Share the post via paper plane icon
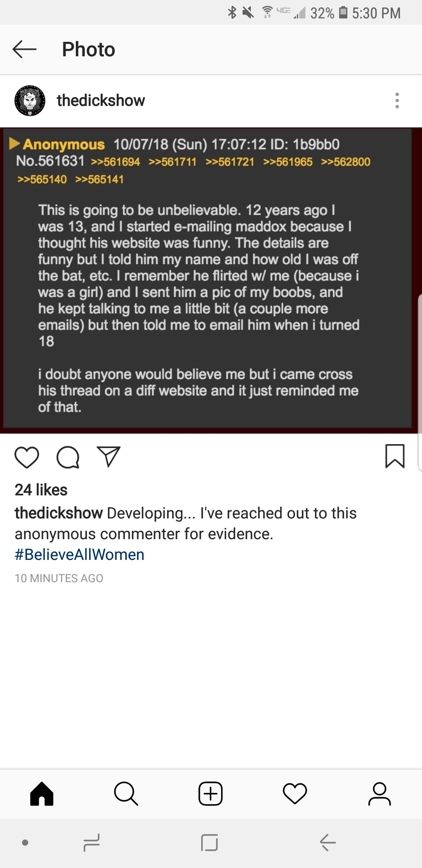Screen dimensions: 422x868 [x=108, y=456]
